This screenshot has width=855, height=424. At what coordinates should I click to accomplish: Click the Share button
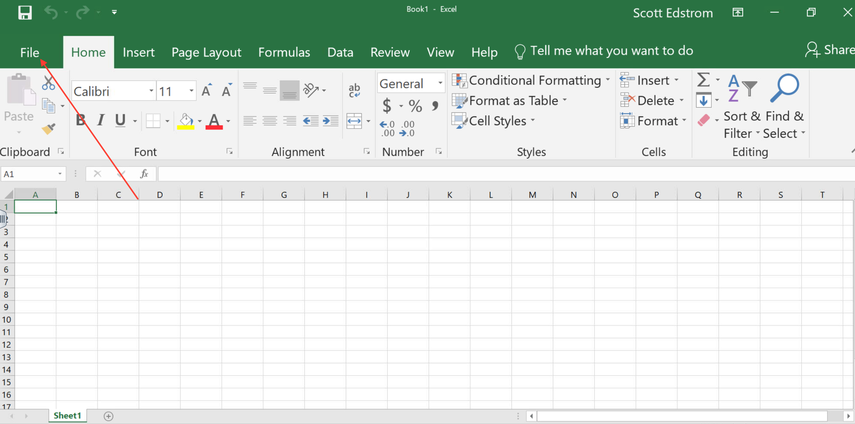coord(830,50)
